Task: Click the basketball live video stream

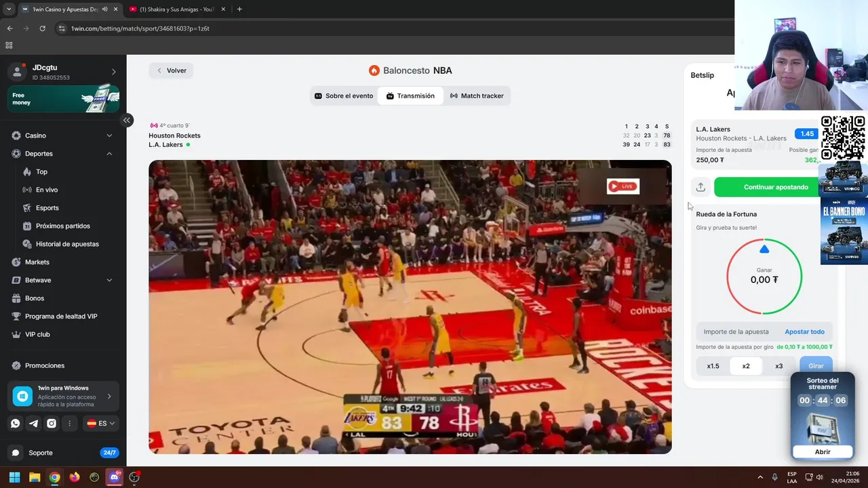Action: click(x=410, y=307)
